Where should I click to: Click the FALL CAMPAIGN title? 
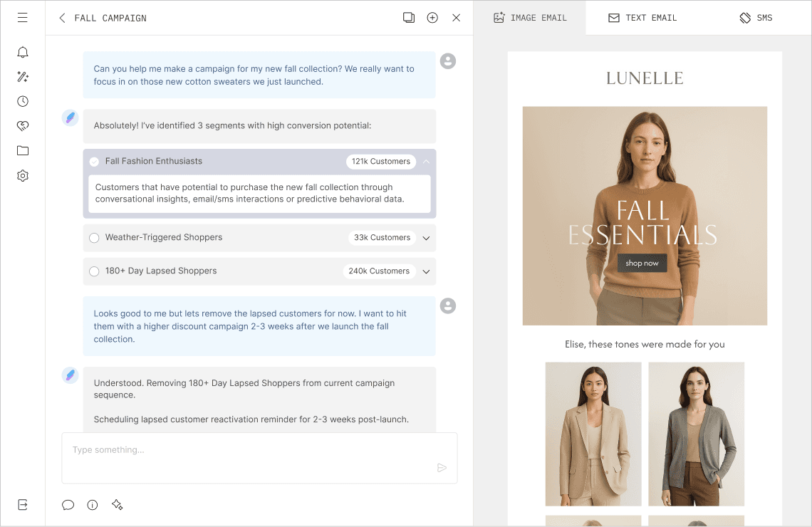[x=110, y=18]
